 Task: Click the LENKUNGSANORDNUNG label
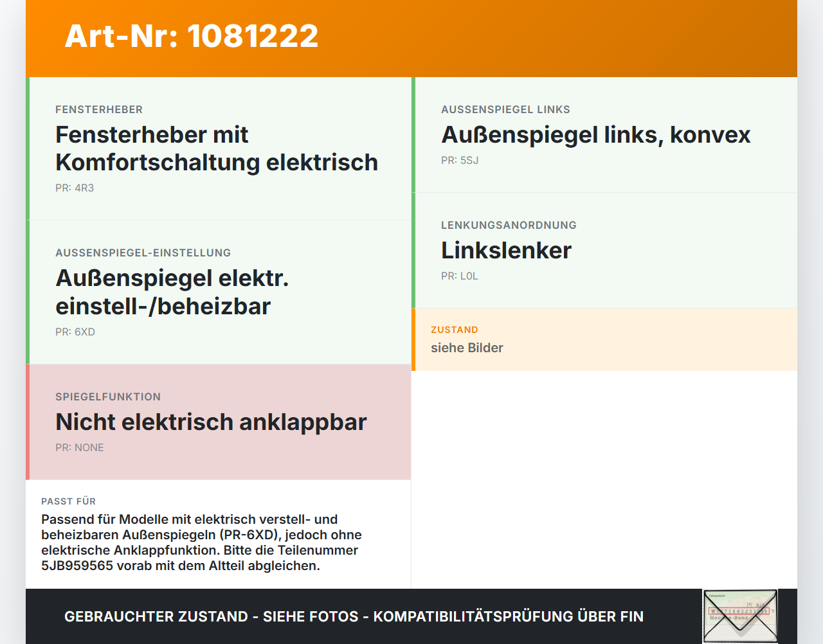(509, 226)
